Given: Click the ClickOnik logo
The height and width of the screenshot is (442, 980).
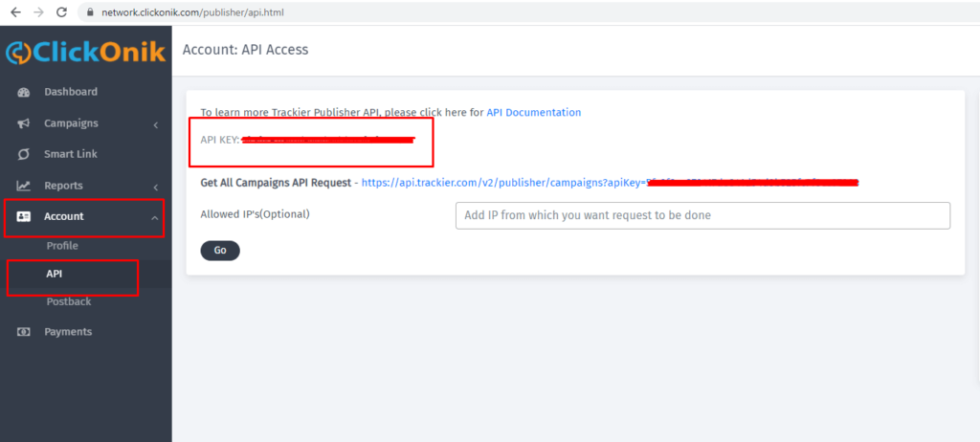Looking at the screenshot, I should click(85, 53).
